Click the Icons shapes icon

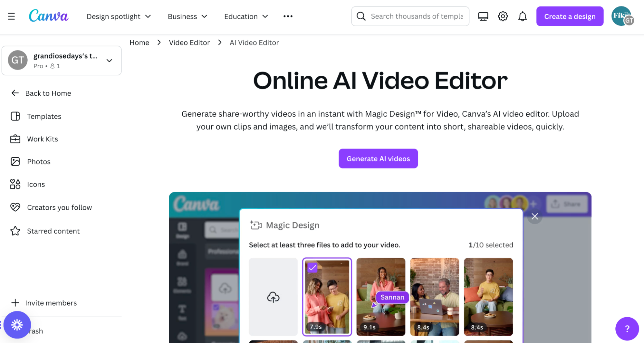coord(15,184)
